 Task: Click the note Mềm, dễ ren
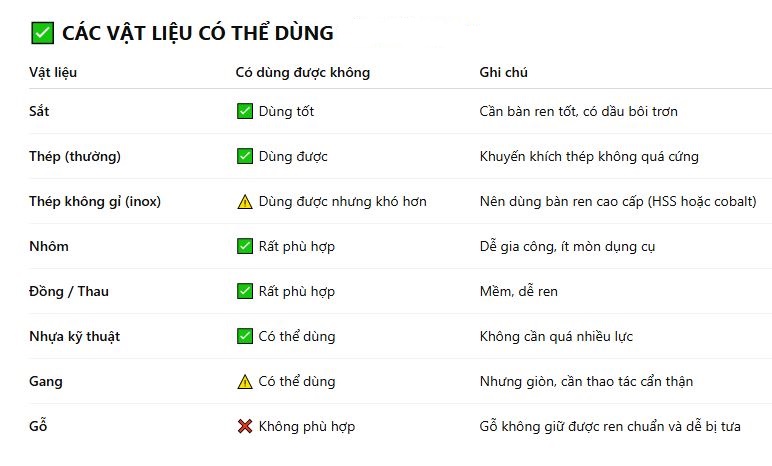coord(518,291)
